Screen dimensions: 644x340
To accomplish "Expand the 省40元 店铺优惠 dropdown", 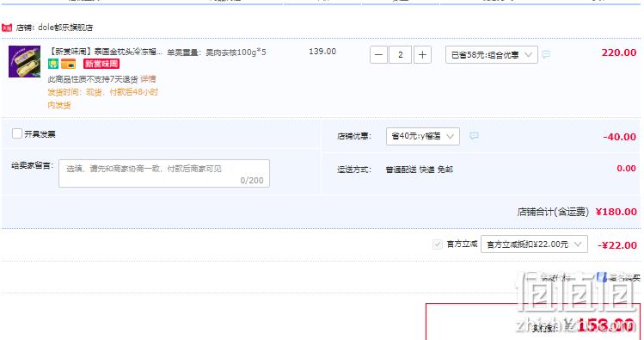I will pos(423,136).
